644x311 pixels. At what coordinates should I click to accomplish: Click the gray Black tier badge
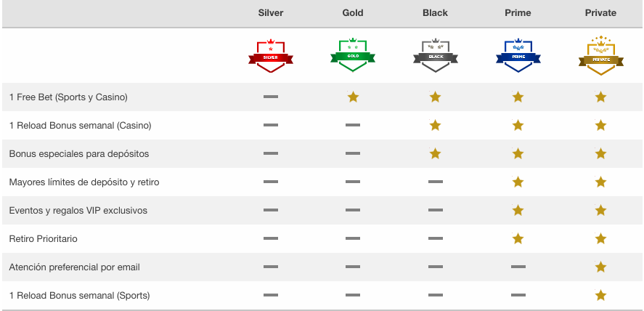coord(436,55)
